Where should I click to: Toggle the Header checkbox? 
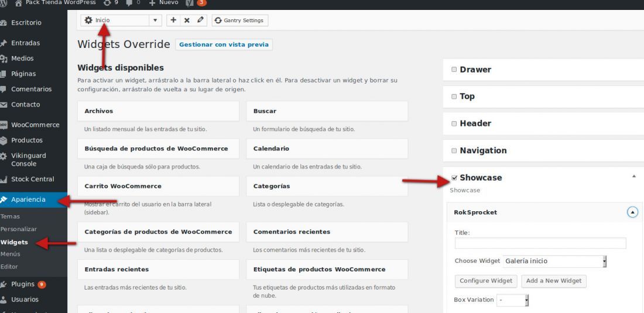454,123
